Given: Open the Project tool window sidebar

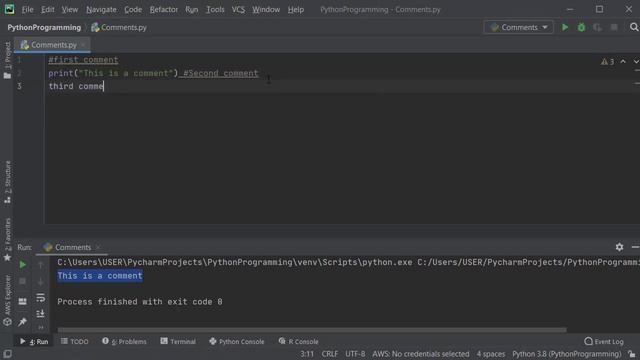Looking at the screenshot, I should click(x=7, y=60).
